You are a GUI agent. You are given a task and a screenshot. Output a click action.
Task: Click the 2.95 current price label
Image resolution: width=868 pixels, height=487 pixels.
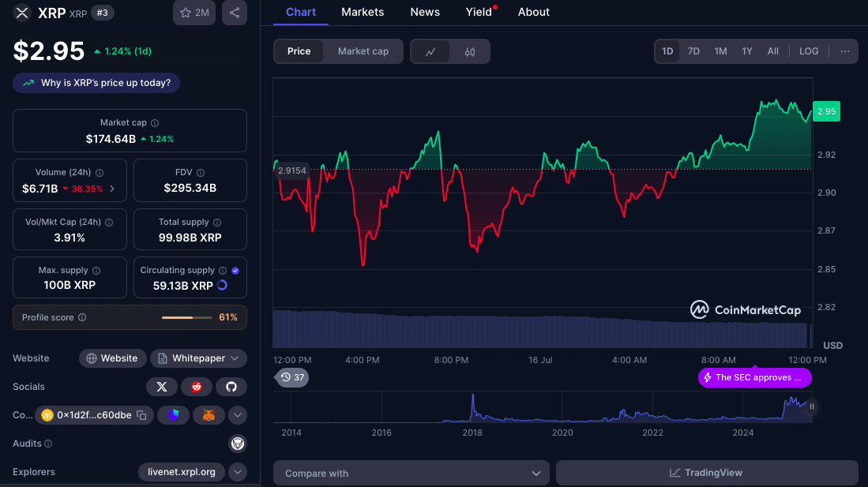point(826,112)
